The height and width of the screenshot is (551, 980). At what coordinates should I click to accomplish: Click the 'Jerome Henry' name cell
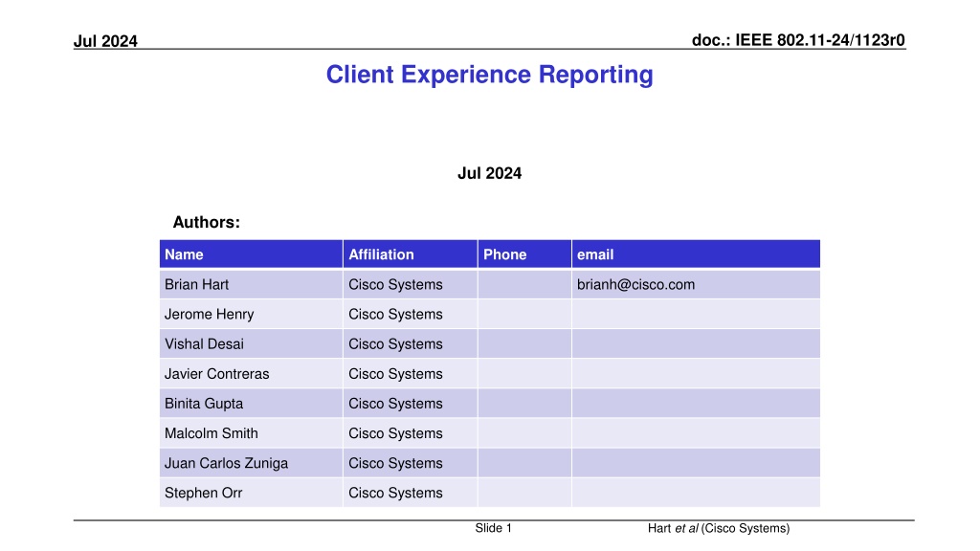click(x=209, y=314)
